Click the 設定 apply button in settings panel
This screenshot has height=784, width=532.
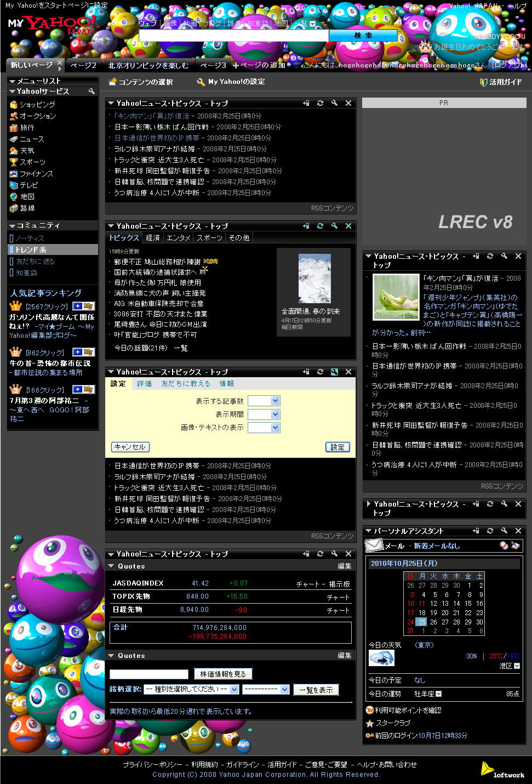338,447
